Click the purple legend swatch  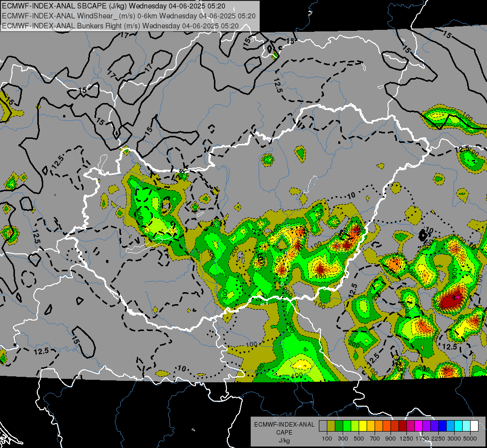426,426
